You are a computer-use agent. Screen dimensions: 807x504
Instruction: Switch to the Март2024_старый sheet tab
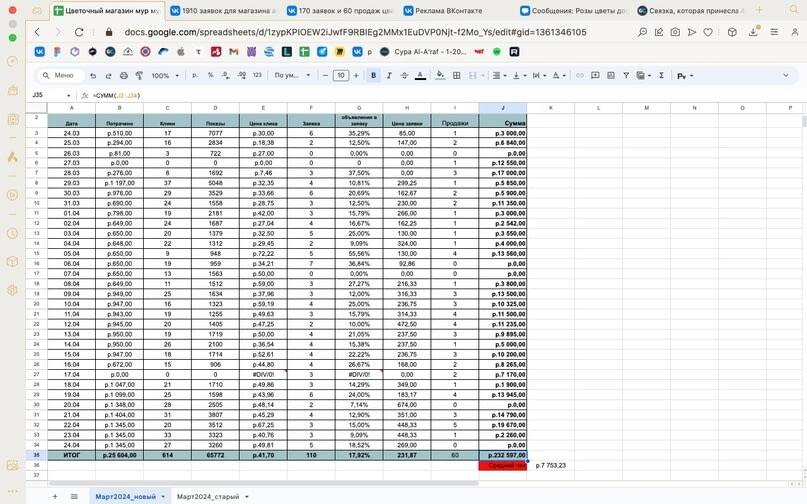coord(207,496)
